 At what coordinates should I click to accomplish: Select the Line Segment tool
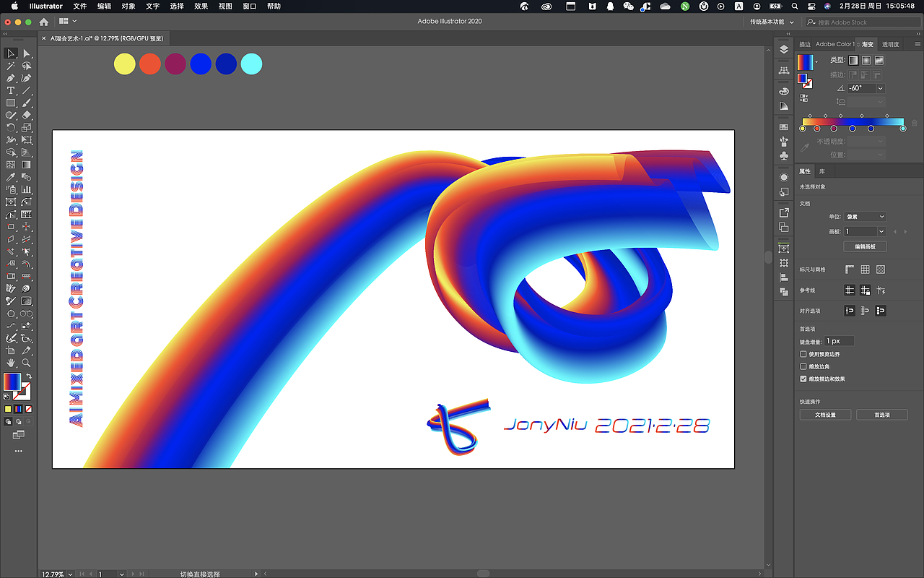coord(27,90)
